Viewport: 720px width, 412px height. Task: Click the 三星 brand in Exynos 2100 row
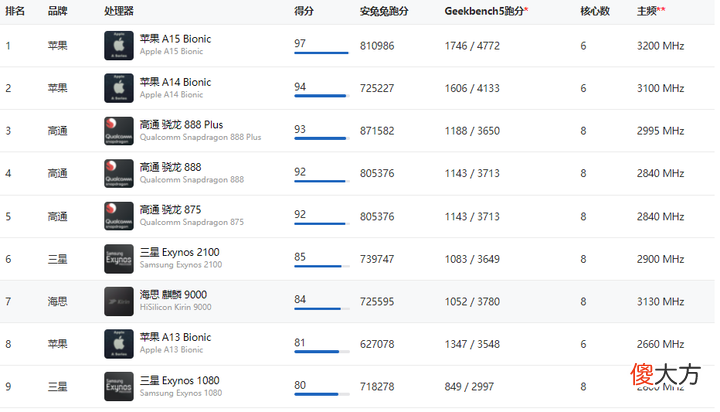[57, 259]
